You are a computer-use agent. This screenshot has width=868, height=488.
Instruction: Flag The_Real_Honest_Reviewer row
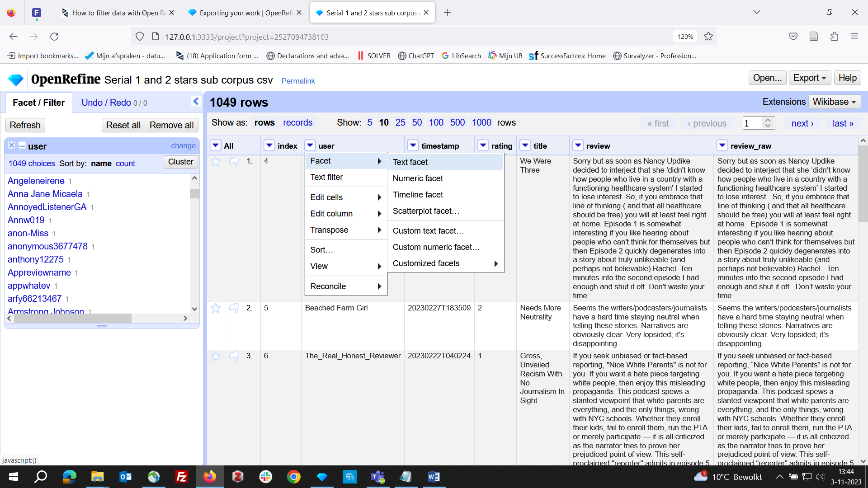[234, 356]
